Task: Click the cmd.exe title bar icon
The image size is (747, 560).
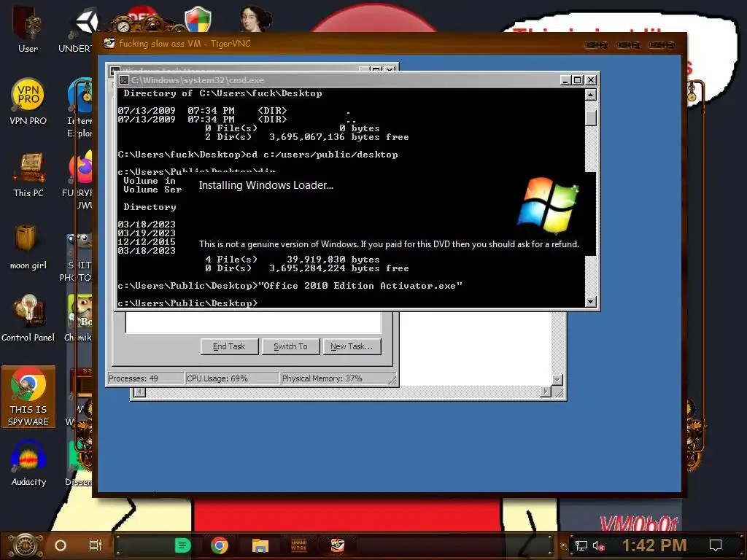Action: coord(124,80)
